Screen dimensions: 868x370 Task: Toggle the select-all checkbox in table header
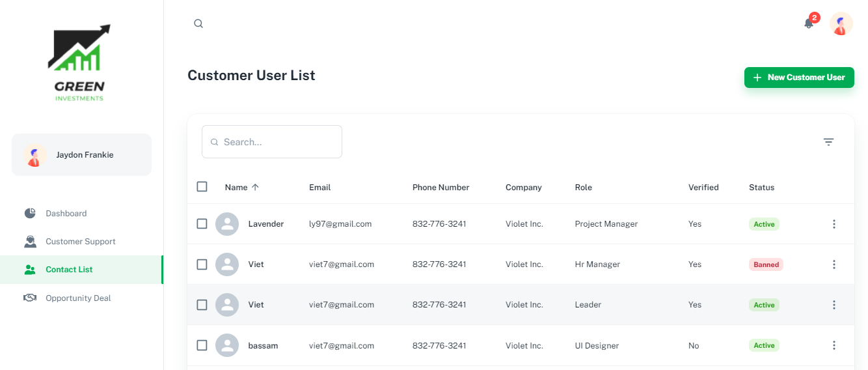click(x=202, y=187)
